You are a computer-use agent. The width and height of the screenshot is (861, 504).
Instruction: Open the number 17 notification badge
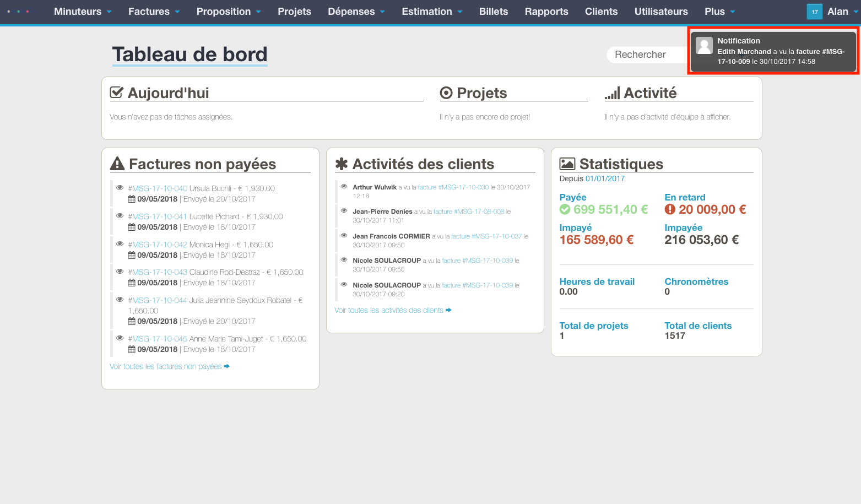815,12
